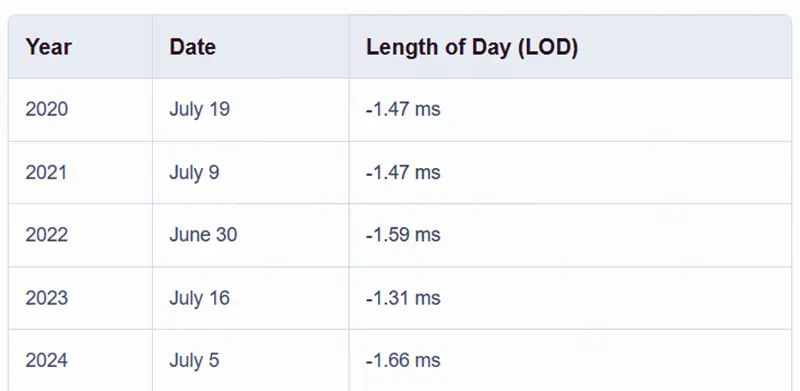Click the Length of Day (LOD) header
Viewport: 800px width, 391px height.
570,46
